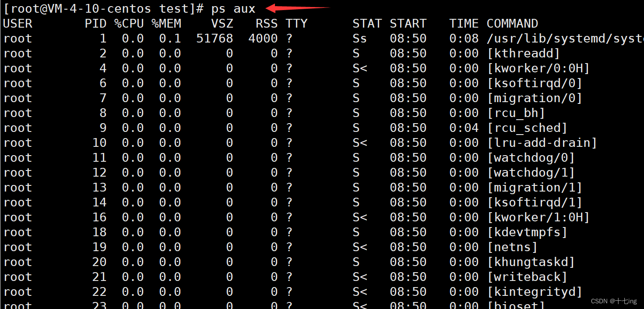Click the %CPU column header

129,24
